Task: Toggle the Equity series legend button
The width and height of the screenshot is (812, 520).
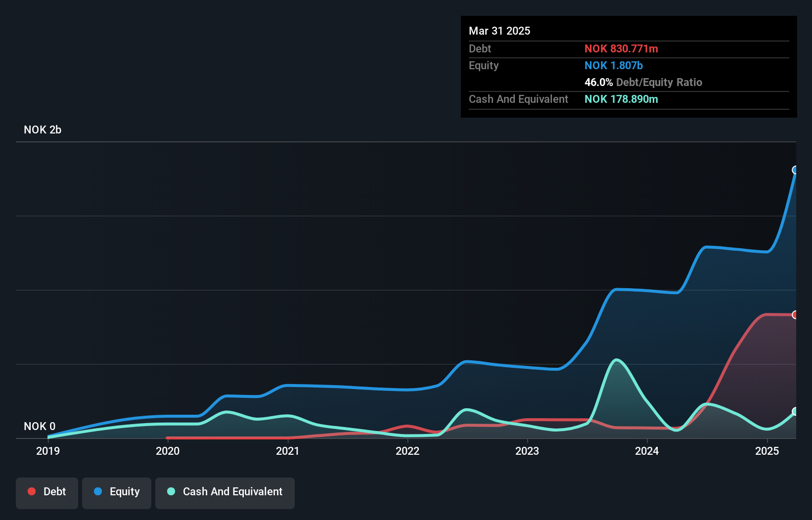Action: [x=117, y=493]
